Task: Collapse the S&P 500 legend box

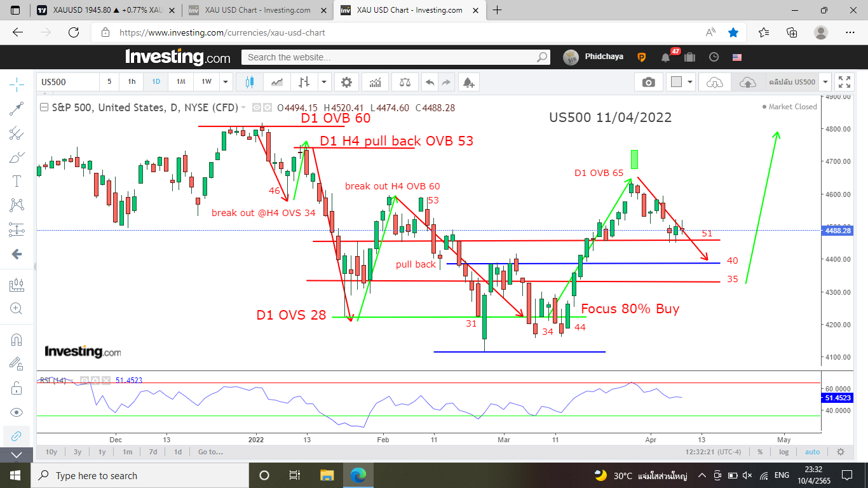Action: click(44, 107)
